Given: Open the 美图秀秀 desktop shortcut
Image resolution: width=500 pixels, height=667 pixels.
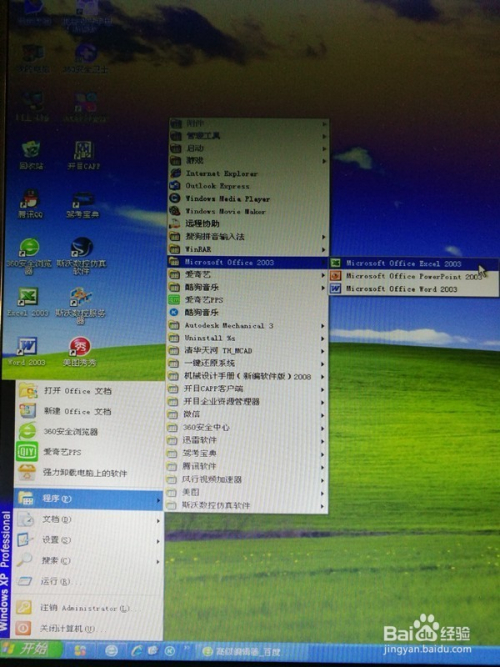Looking at the screenshot, I should tap(80, 351).
